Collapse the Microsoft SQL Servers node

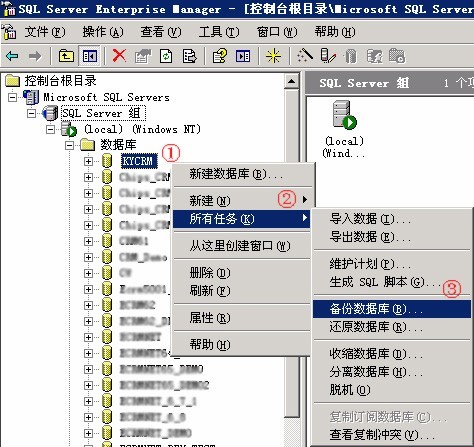(x=12, y=97)
